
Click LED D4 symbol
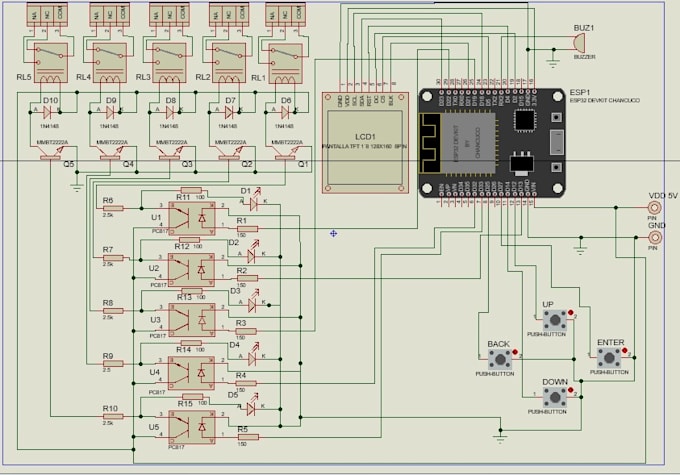tap(252, 356)
